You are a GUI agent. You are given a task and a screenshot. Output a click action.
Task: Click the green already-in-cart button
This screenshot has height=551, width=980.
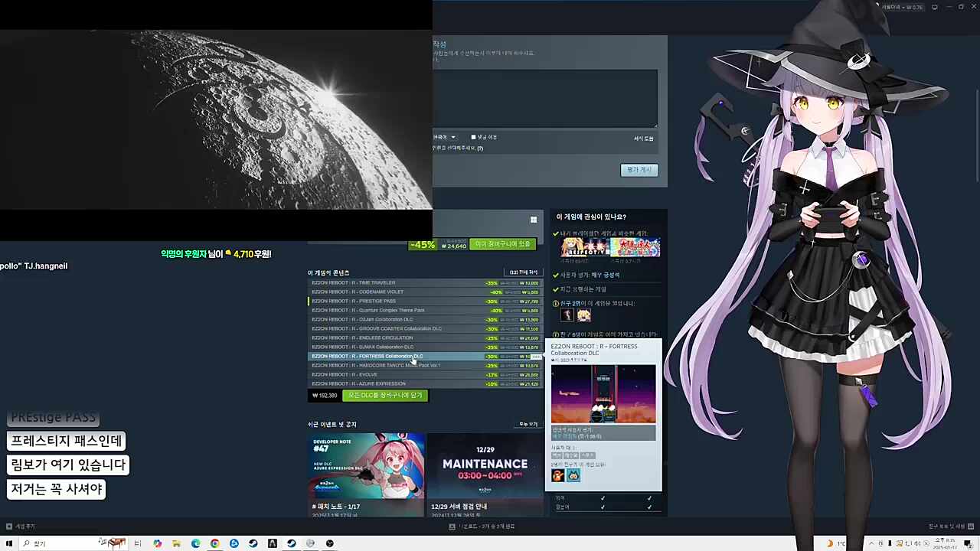click(502, 245)
